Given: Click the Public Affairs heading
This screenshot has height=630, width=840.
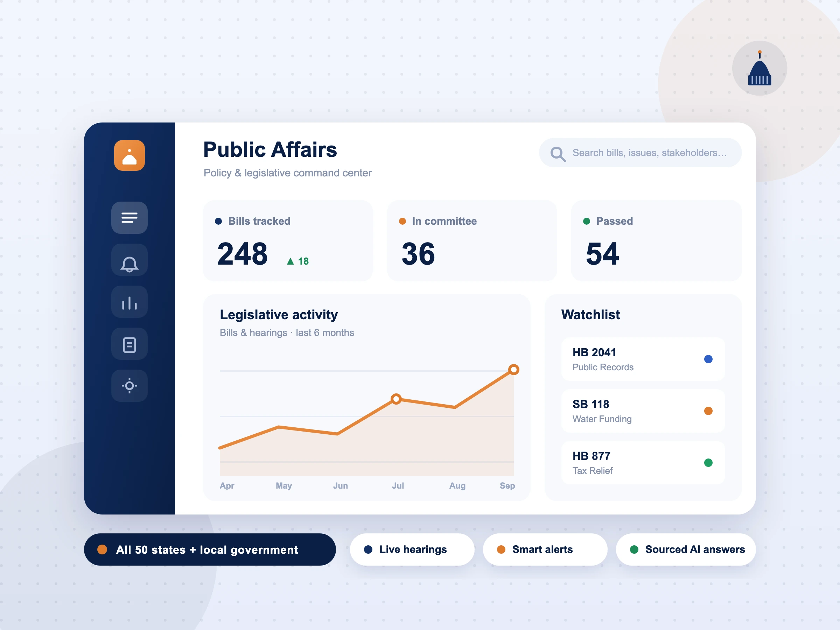Looking at the screenshot, I should pos(270,149).
